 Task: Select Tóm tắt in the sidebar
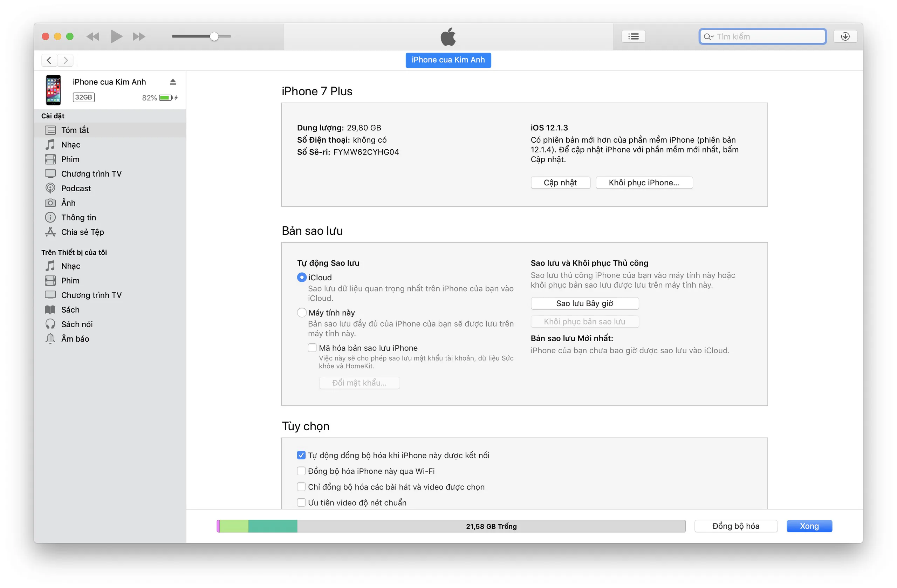tap(110, 130)
